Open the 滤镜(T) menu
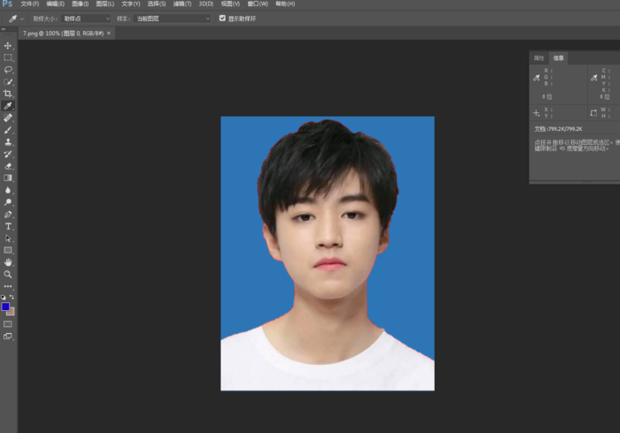The width and height of the screenshot is (620, 433). 183,4
